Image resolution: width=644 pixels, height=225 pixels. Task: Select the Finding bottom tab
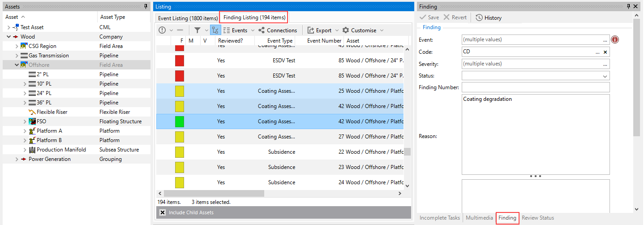507,218
